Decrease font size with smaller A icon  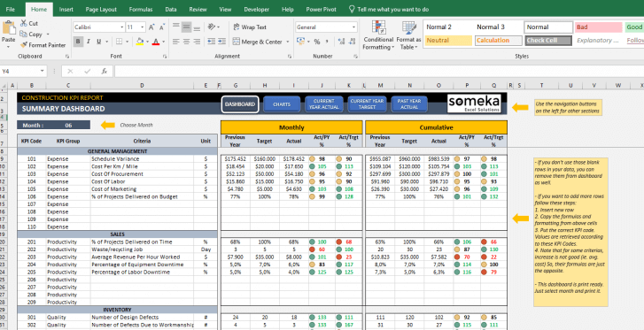tap(162, 27)
